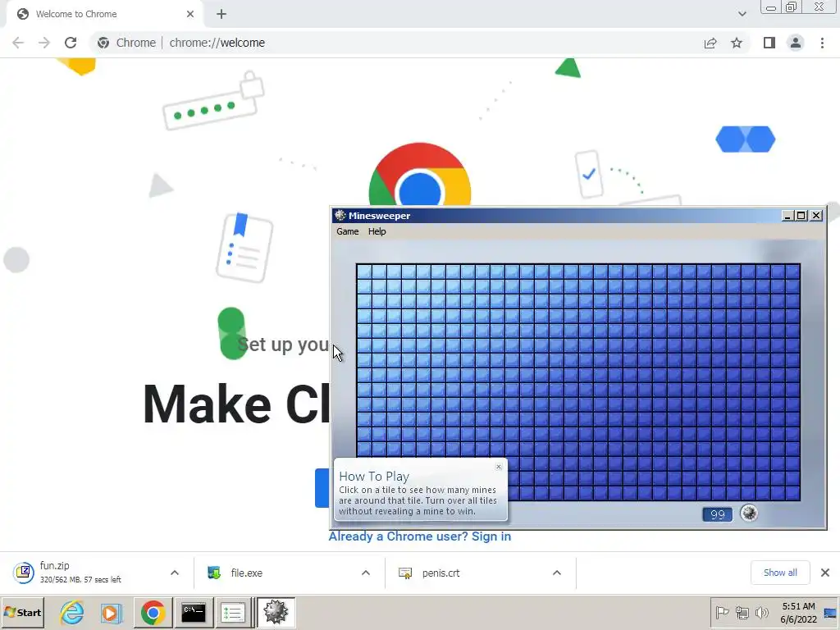The width and height of the screenshot is (840, 630).
Task: Click the Chrome back navigation arrow
Action: [x=18, y=43]
